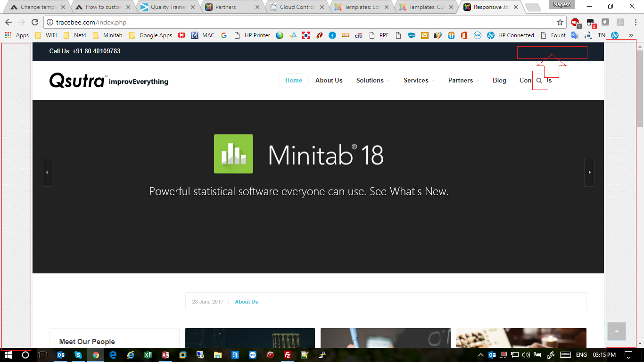644x362 pixels.
Task: Open the Google Apps bookmark folder
Action: tap(150, 35)
